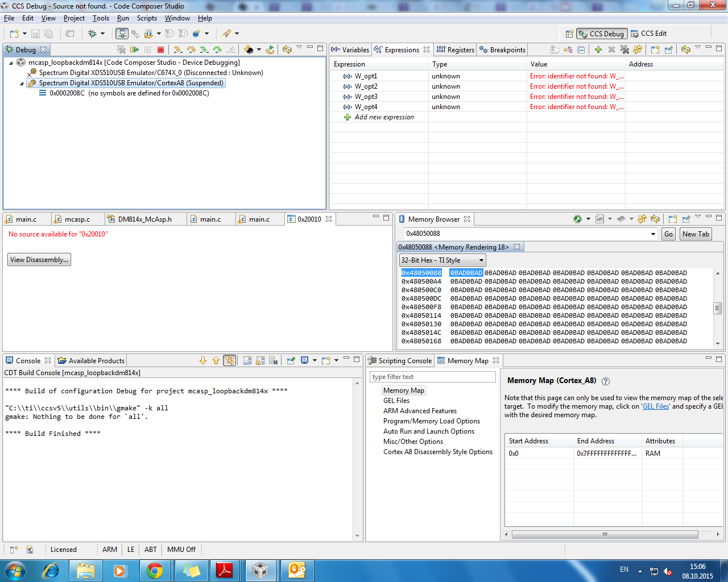Select W_opt3 expression row
This screenshot has width=728, height=582.
526,97
